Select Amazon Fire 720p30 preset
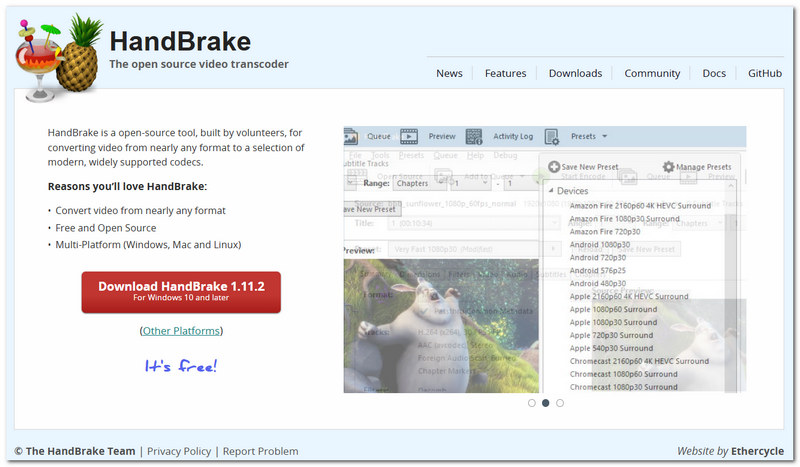Image resolution: width=800 pixels, height=467 pixels. point(605,232)
